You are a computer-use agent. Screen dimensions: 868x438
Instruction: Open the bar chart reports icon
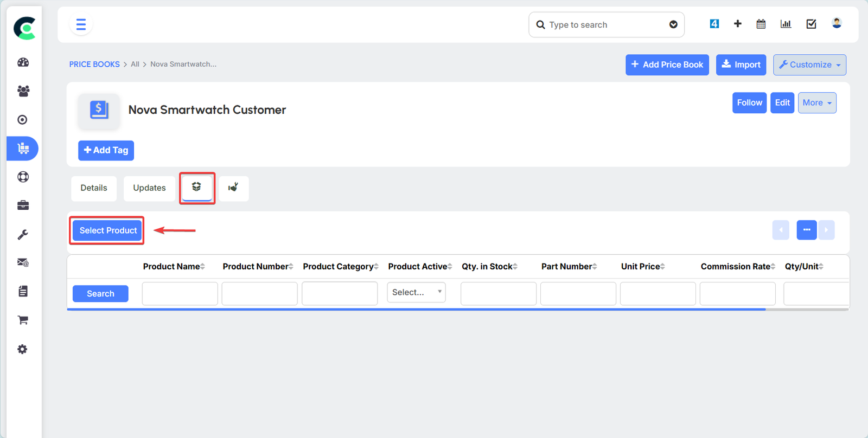(x=786, y=24)
